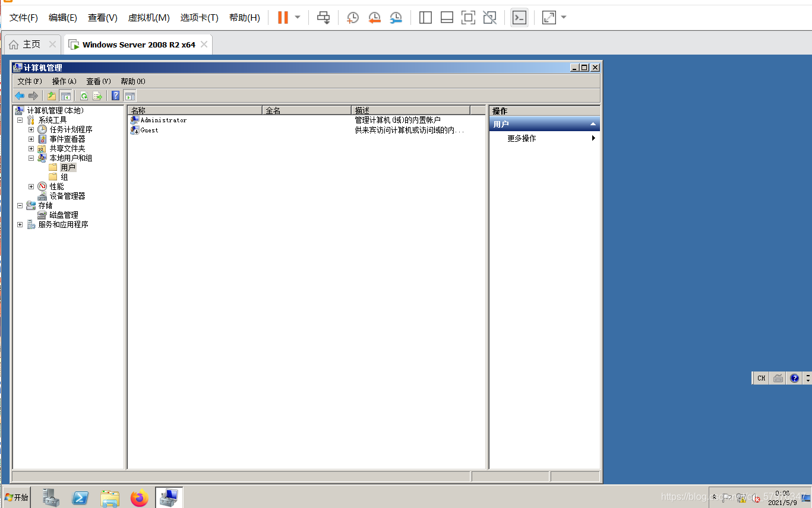
Task: Expand the 事件查看器 node
Action: 31,139
